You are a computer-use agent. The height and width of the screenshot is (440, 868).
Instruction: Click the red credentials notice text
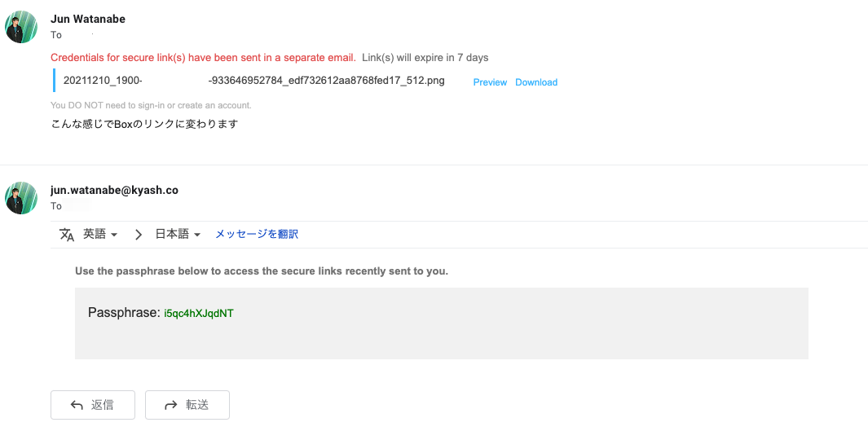(x=203, y=58)
